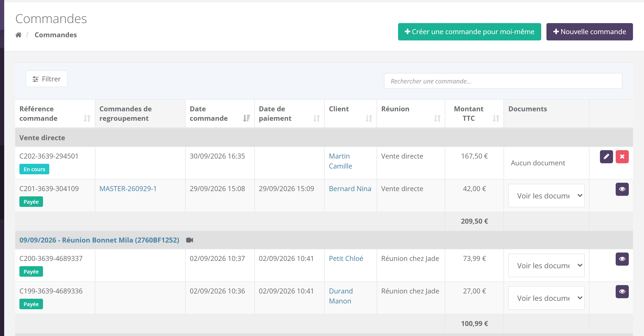Go to home via breadcrumb house icon
The image size is (644, 336).
click(x=18, y=35)
